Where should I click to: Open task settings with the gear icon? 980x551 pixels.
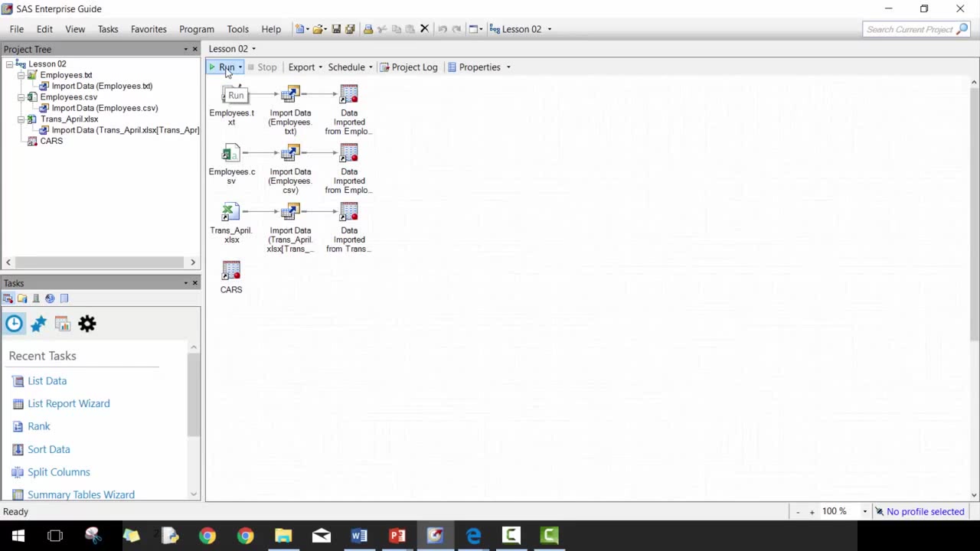[87, 324]
